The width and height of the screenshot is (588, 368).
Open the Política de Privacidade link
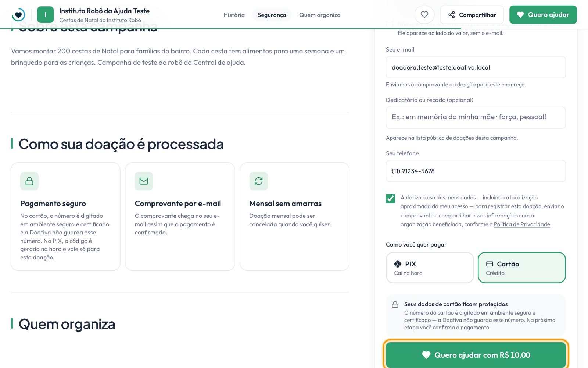point(522,224)
